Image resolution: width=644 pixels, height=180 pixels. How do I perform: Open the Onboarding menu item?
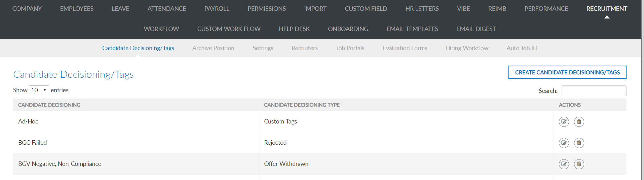tap(348, 29)
